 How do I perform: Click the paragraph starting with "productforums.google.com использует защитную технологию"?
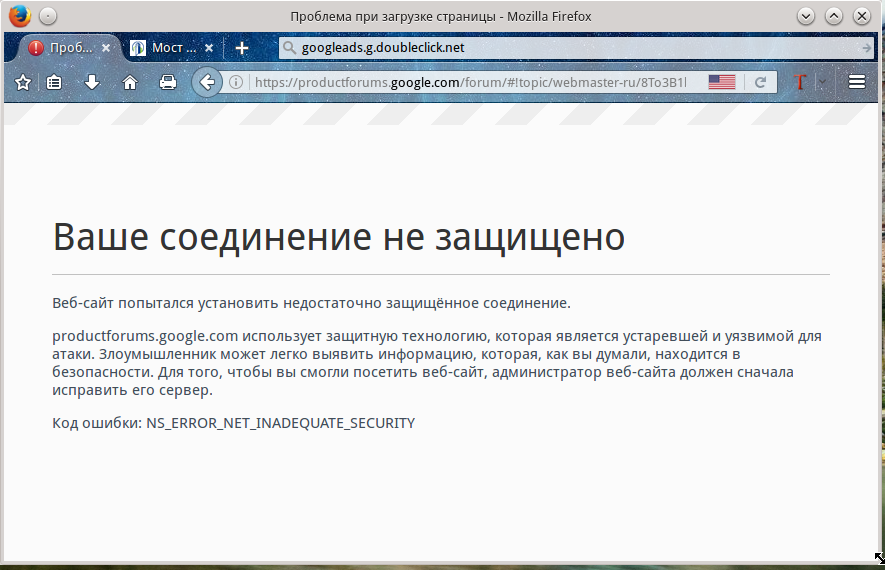[437, 363]
